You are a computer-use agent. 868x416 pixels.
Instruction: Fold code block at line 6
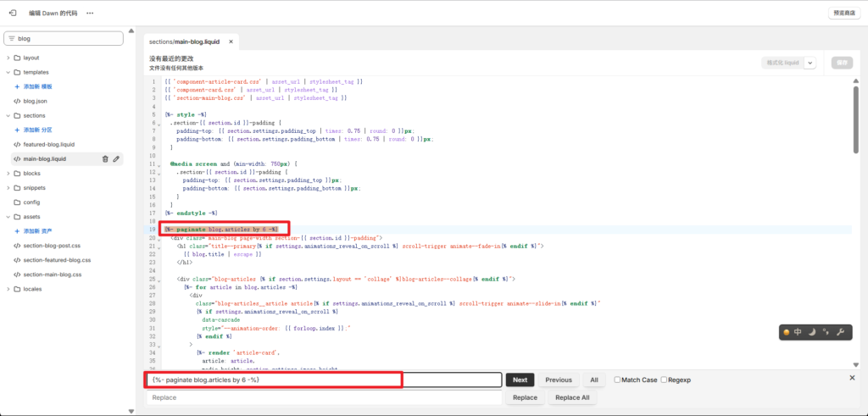click(x=159, y=124)
